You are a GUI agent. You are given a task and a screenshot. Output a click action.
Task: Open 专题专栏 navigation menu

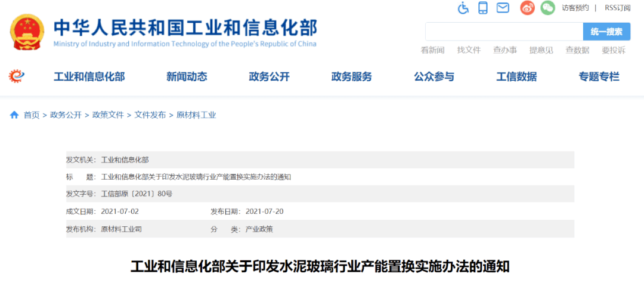pyautogui.click(x=599, y=76)
